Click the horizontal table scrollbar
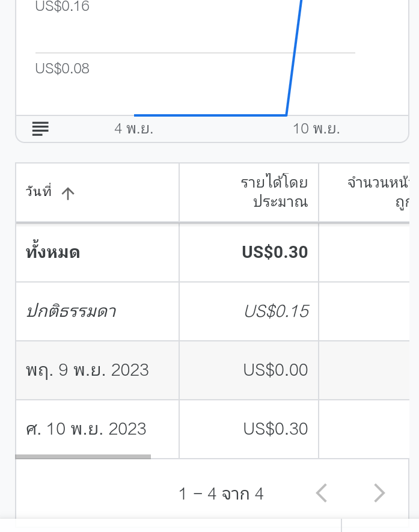The height and width of the screenshot is (532, 419). pyautogui.click(x=83, y=457)
